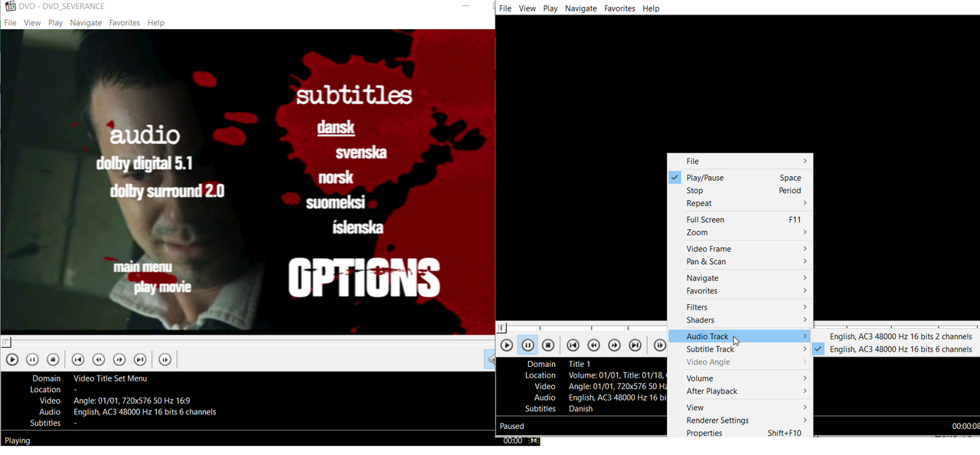
Task: Click main menu on DVD options screen
Action: click(x=142, y=267)
